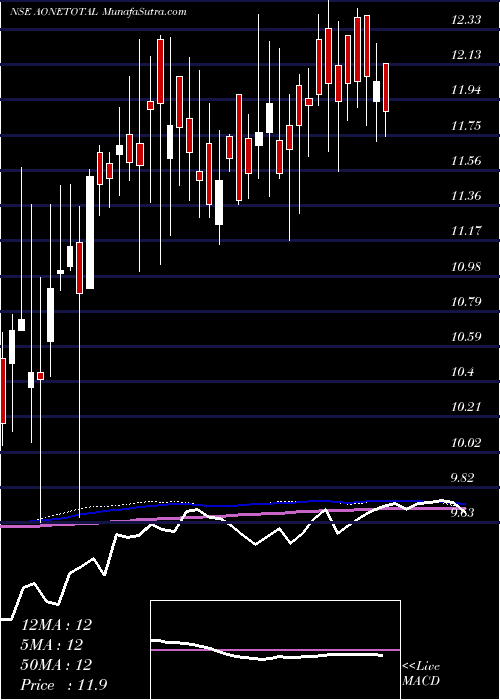Click the 11.56 price axis label
The height and width of the screenshot is (700, 500).
[466, 161]
